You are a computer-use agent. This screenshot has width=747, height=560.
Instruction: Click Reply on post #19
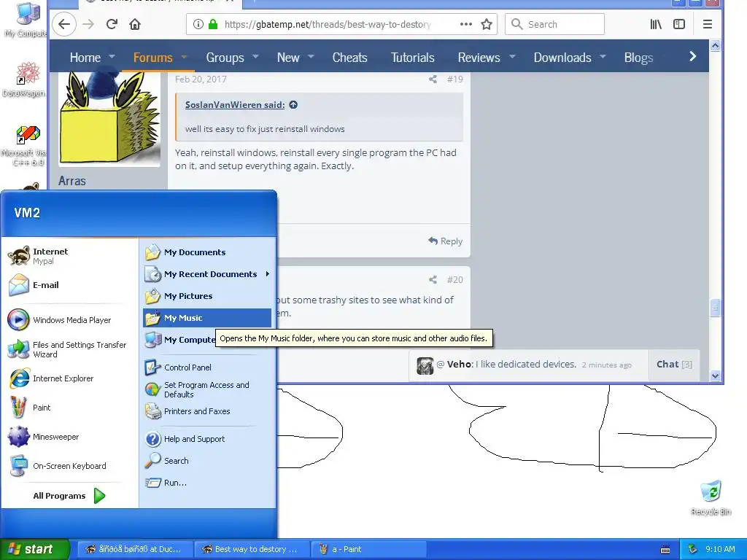(446, 241)
